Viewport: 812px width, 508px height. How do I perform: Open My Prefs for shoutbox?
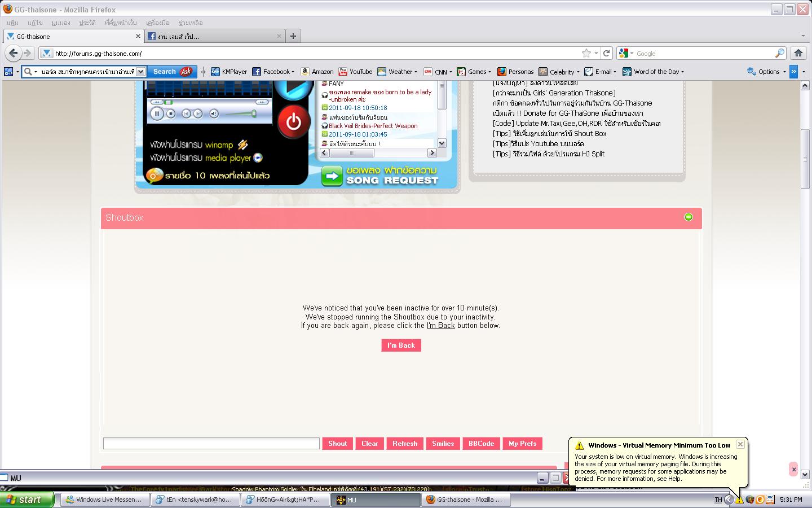523,444
